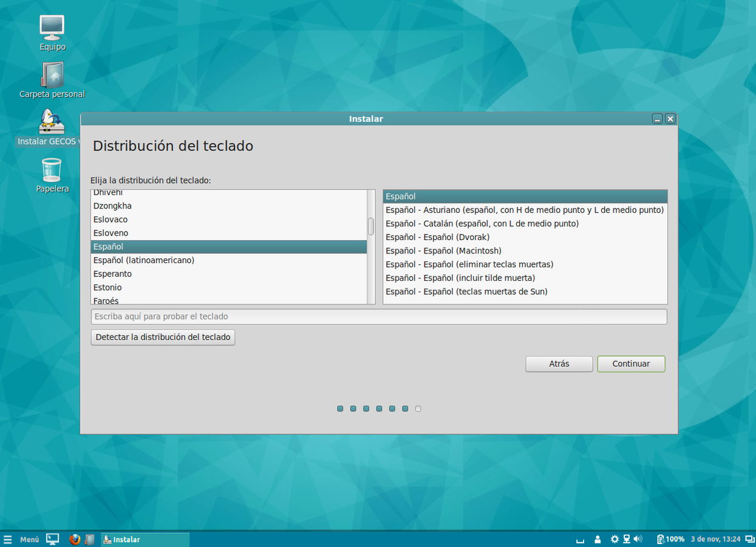
Task: Click the battery 100% indicator
Action: (x=670, y=539)
